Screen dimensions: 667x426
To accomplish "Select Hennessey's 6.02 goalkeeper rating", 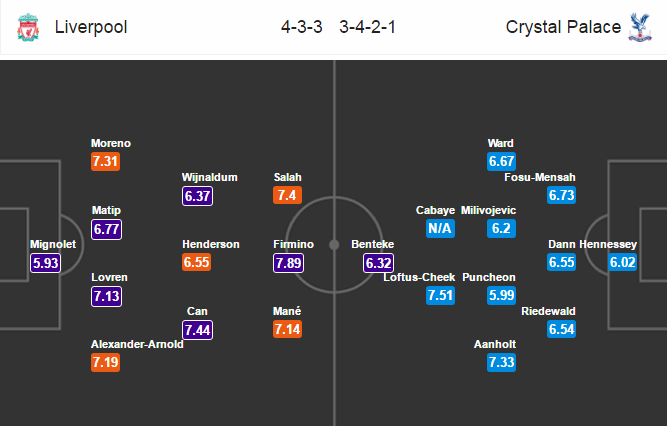I will pos(623,262).
